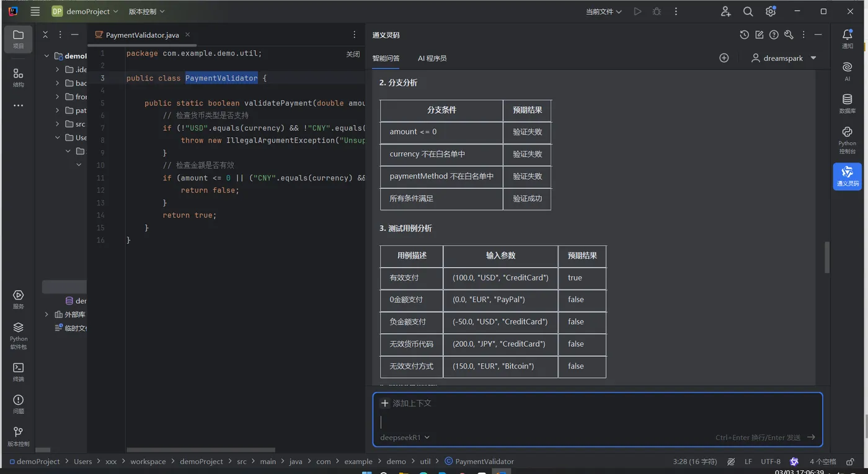Open the Python Packages tool window
Viewport: 868px width, 474px height.
pos(19,335)
